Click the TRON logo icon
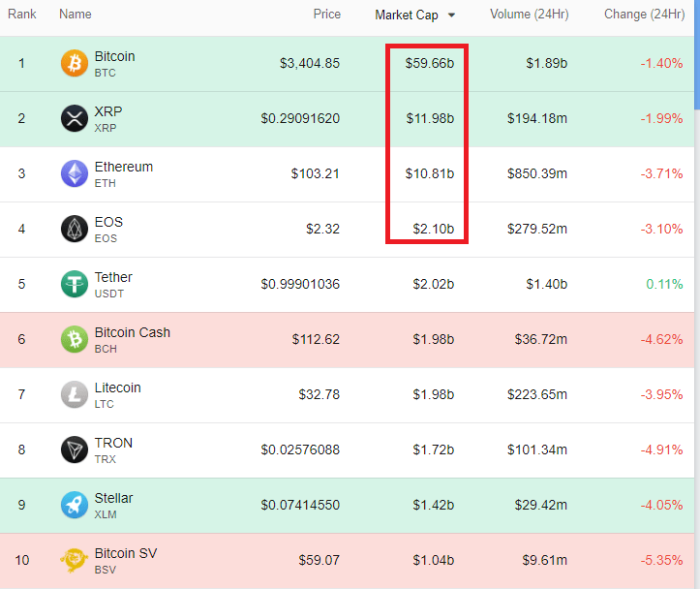The height and width of the screenshot is (589, 700). point(75,450)
